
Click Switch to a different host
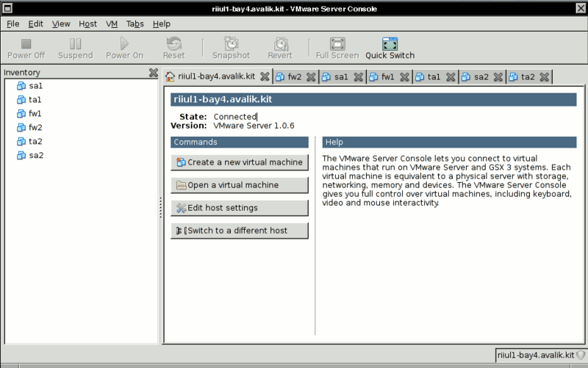(240, 231)
